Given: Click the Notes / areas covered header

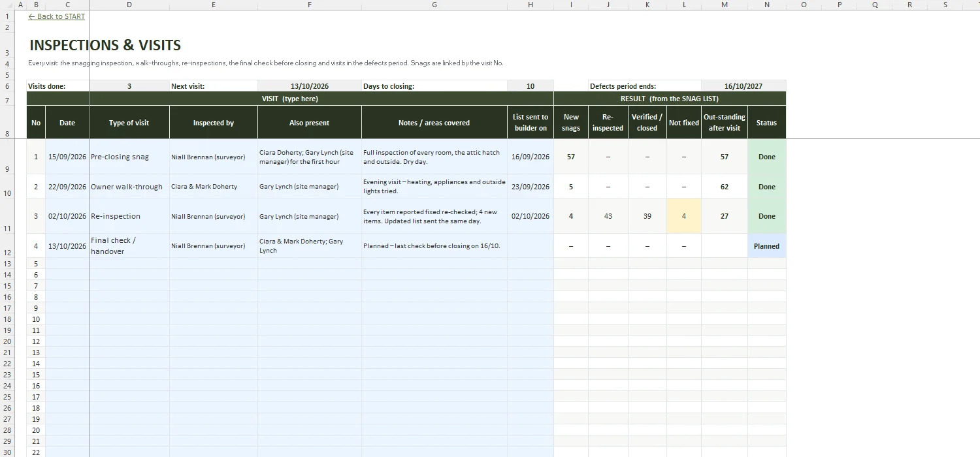Looking at the screenshot, I should tap(434, 122).
